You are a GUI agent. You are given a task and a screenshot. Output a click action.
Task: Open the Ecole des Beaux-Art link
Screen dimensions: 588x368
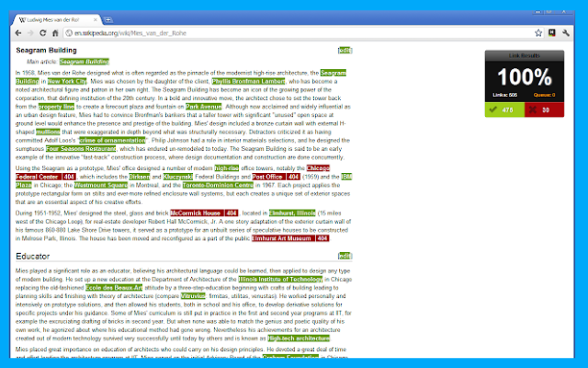click(114, 288)
